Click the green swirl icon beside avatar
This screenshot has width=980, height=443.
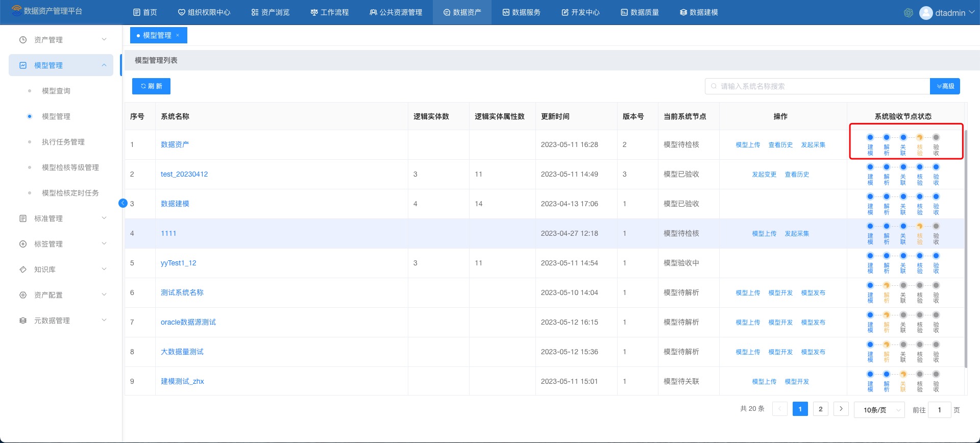point(909,13)
